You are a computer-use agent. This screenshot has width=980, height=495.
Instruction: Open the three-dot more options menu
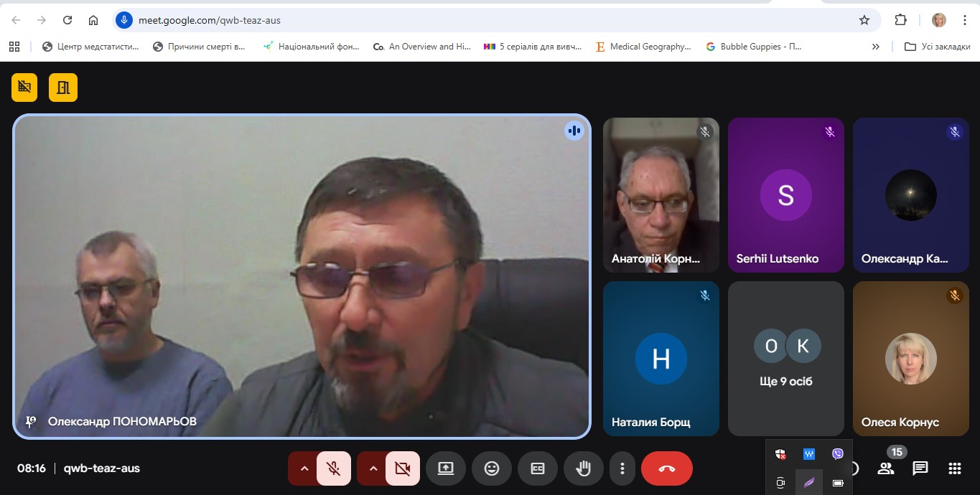(x=622, y=468)
